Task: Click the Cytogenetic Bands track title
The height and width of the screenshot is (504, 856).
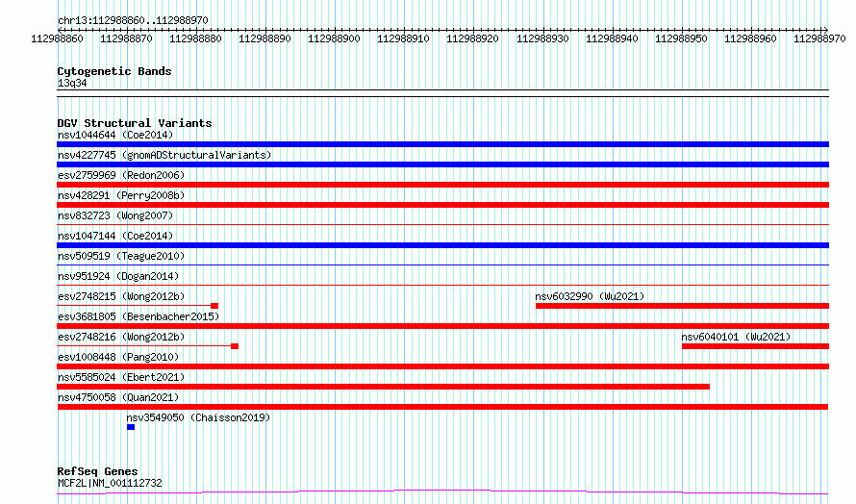Action: coord(114,71)
